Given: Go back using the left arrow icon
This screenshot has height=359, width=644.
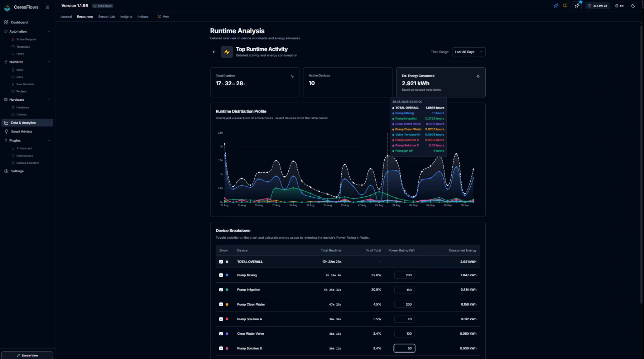Looking at the screenshot, I should [214, 52].
